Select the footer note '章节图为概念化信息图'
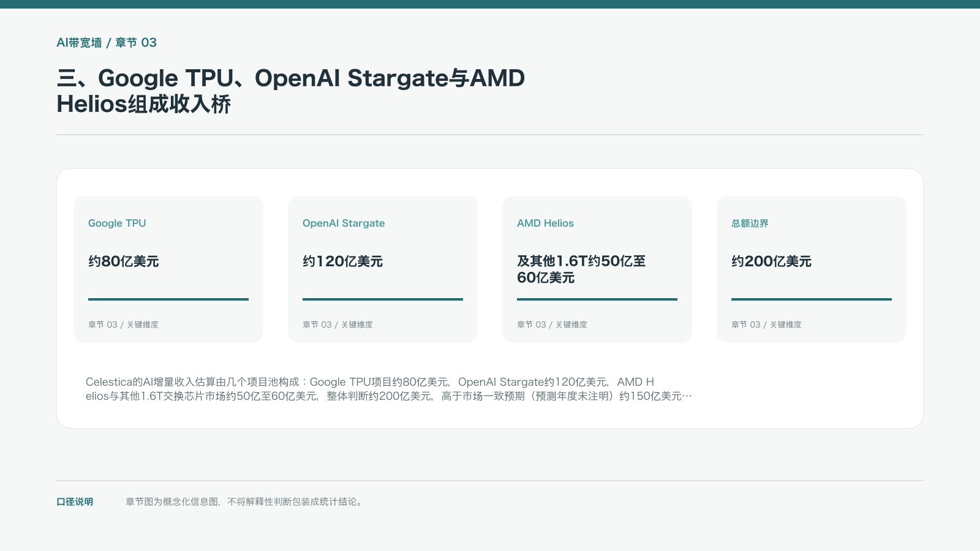 [x=245, y=502]
